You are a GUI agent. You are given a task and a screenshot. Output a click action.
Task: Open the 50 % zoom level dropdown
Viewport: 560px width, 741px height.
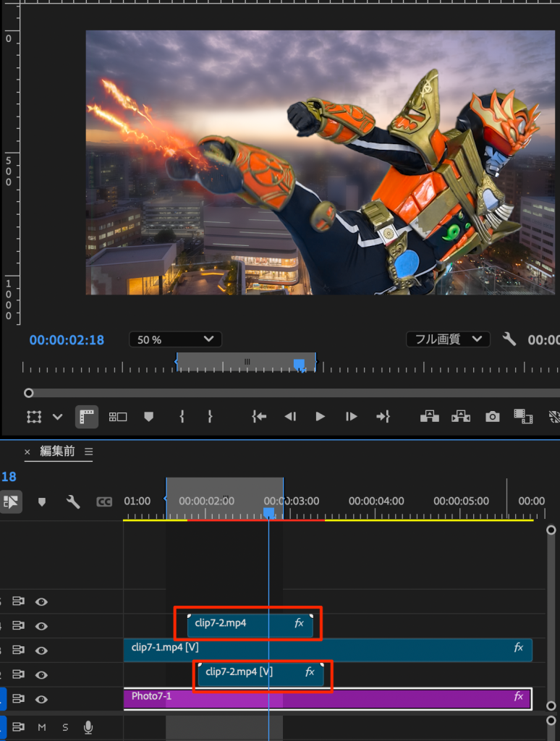pyautogui.click(x=175, y=339)
